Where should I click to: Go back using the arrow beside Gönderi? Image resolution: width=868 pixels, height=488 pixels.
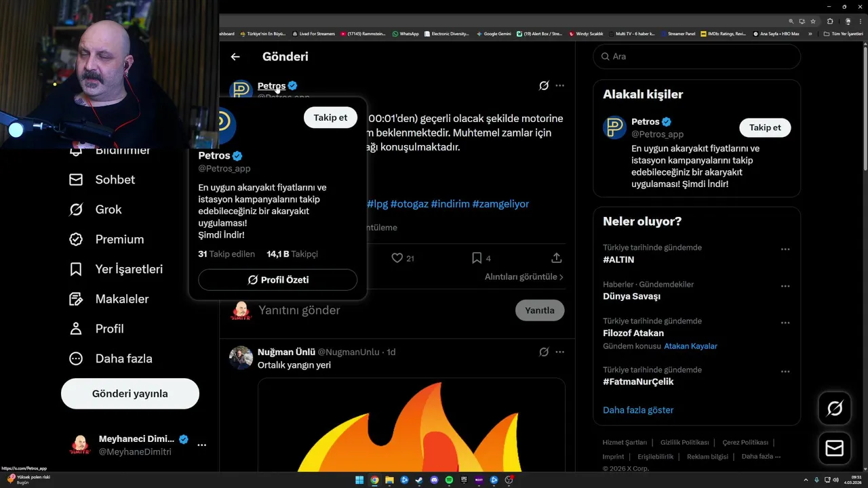point(235,57)
